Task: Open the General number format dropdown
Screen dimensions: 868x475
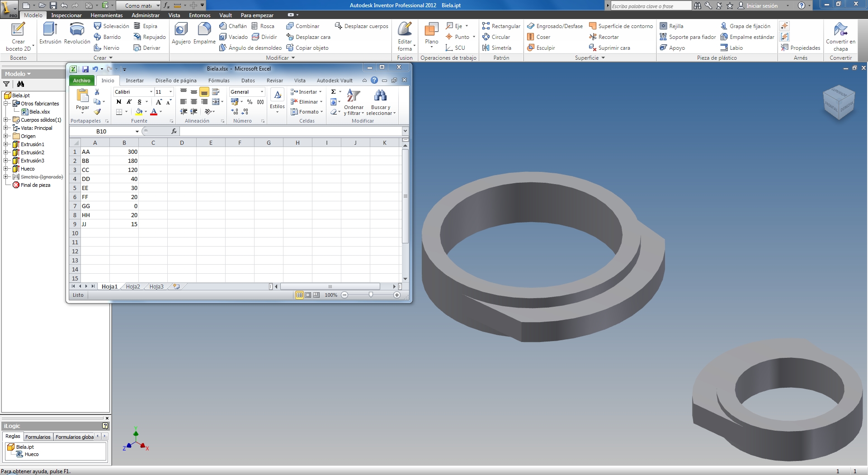Action: point(262,92)
